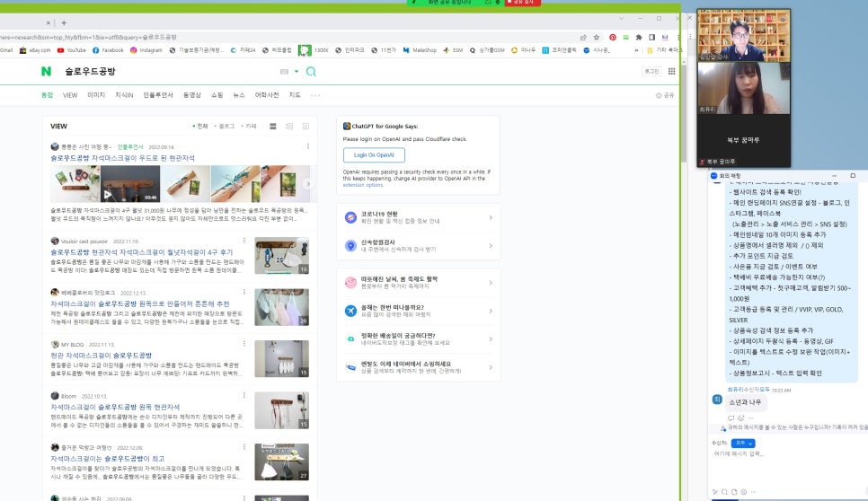Select the 뉴스 search tab

tap(239, 95)
